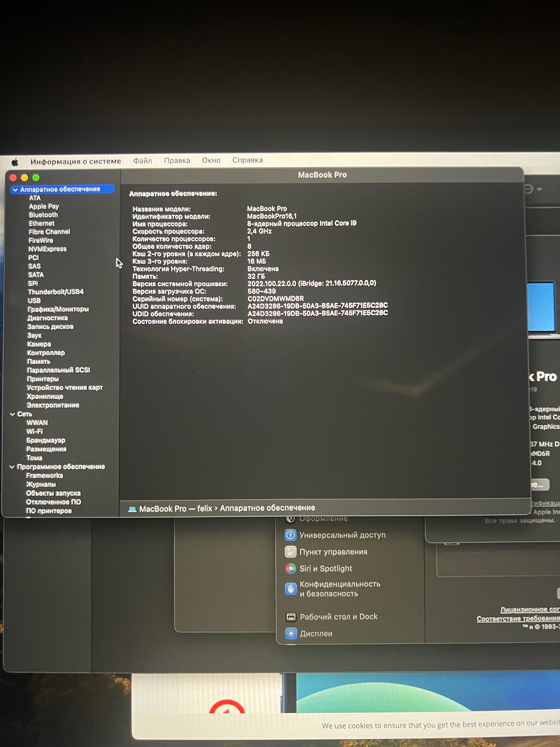Select Журналы under Программное обеспечение
The width and height of the screenshot is (560, 747).
pos(41,484)
